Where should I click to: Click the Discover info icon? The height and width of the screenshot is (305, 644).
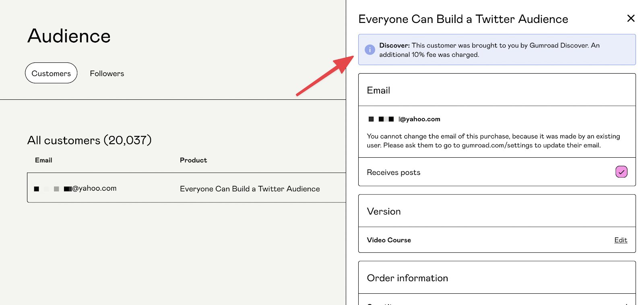tap(369, 50)
